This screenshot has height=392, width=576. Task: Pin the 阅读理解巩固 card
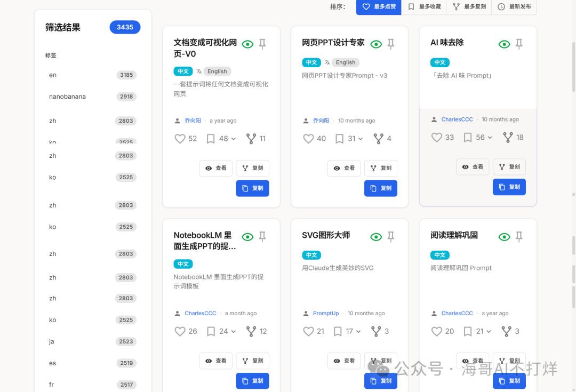(x=519, y=237)
